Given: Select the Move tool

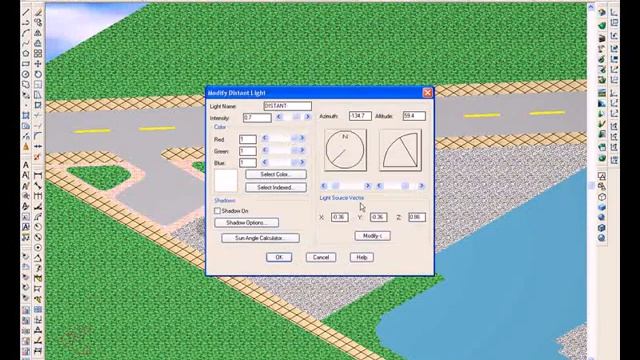Looking at the screenshot, I should (x=38, y=64).
